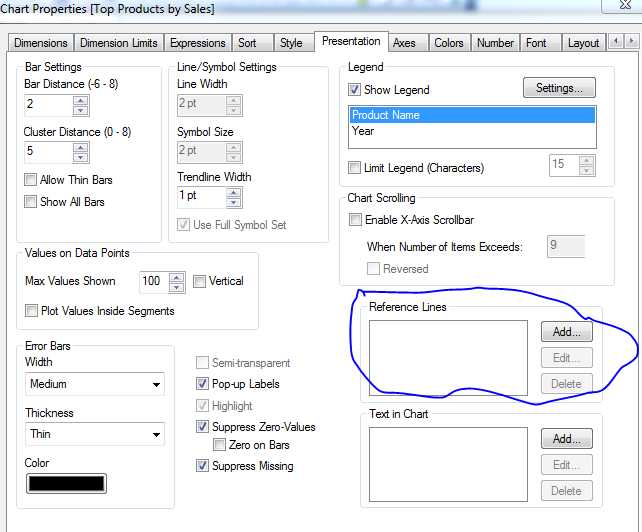Increase Bar Distance with up arrow
This screenshot has height=532, width=642.
81,101
